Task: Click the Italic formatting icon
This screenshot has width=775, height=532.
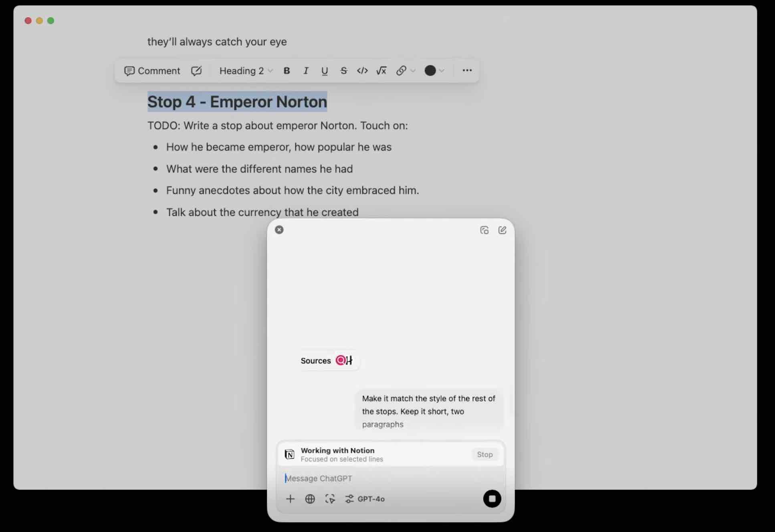Action: (x=305, y=71)
